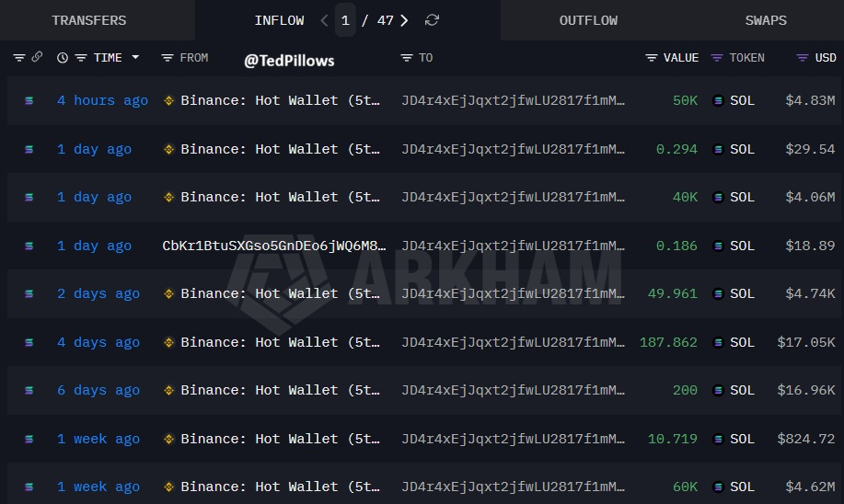Toggle the TIME sort dropdown arrow
The width and height of the screenshot is (844, 504).
[x=135, y=57]
